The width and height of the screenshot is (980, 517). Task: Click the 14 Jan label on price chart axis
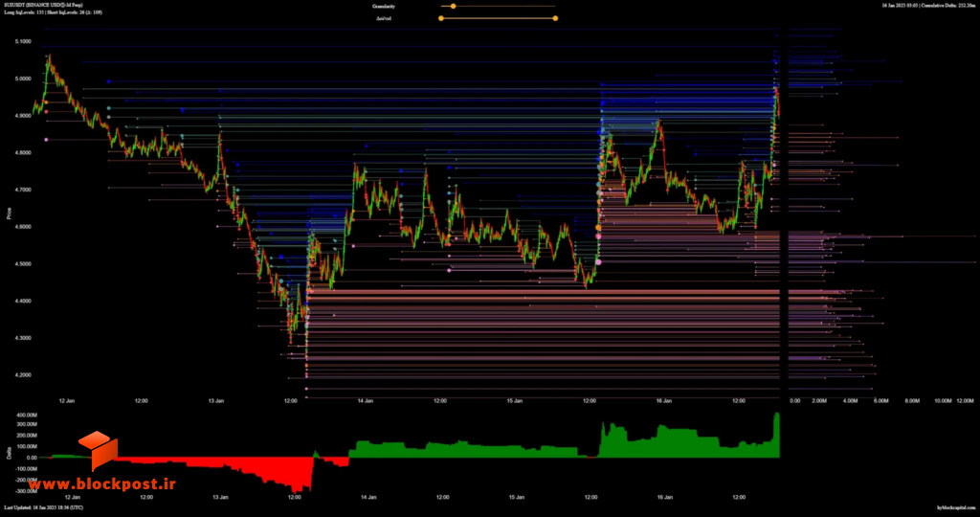[366, 401]
